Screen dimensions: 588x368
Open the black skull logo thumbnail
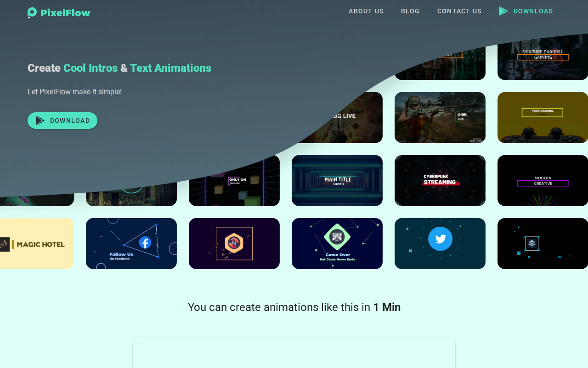(x=543, y=243)
